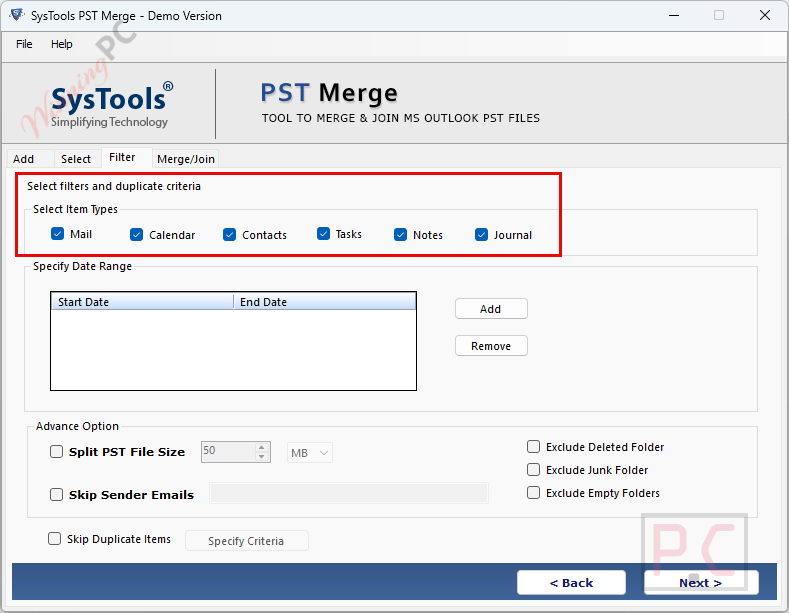Uncheck the Journal item type

(482, 235)
